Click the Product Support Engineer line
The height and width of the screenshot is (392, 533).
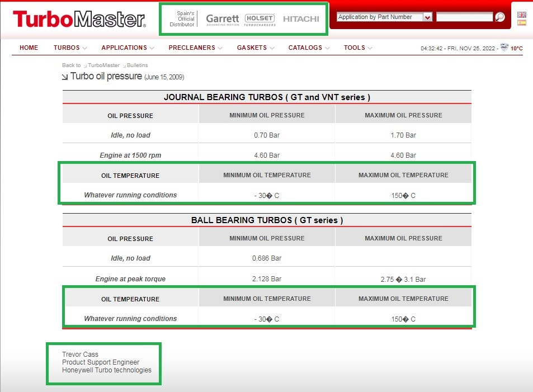101,362
